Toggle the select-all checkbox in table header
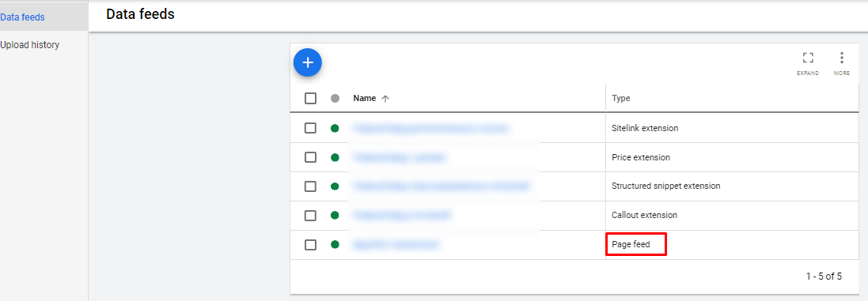Image resolution: width=868 pixels, height=301 pixels. click(x=310, y=98)
